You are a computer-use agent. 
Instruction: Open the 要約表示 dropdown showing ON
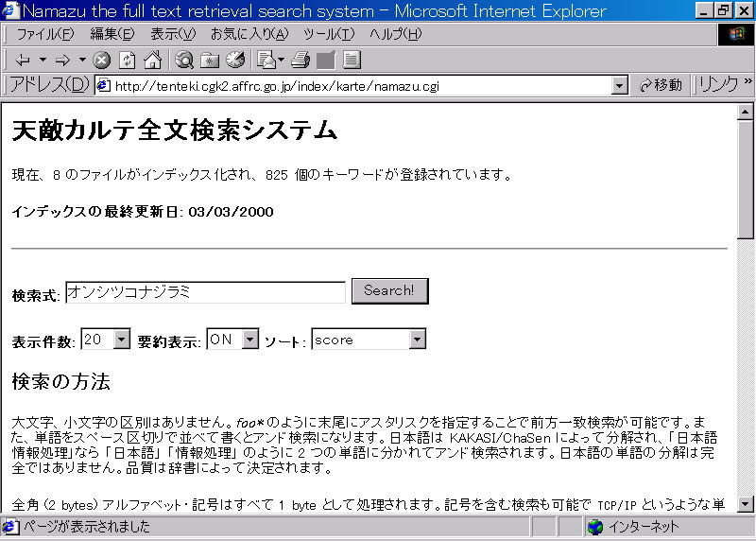[249, 339]
